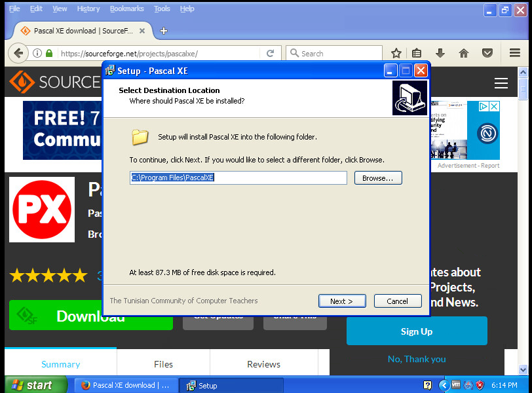Click the free FREE! community banner ad
The height and width of the screenshot is (393, 532).
[x=62, y=130]
